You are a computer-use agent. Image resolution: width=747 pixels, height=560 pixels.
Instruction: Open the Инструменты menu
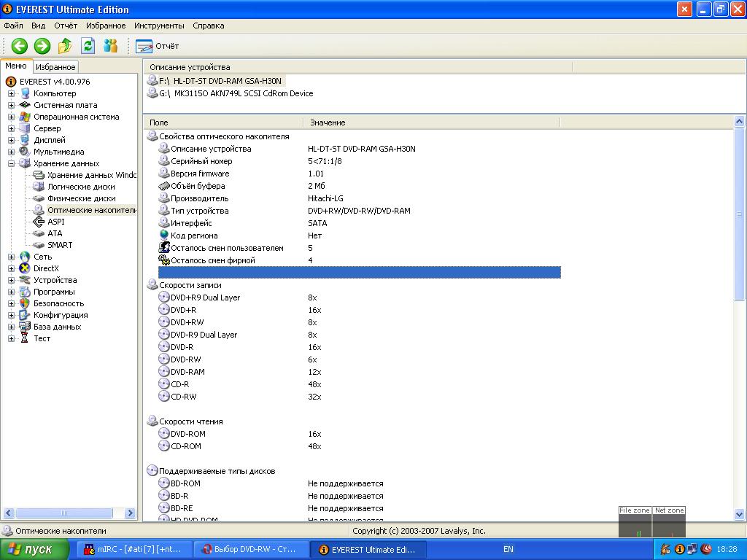tap(159, 26)
